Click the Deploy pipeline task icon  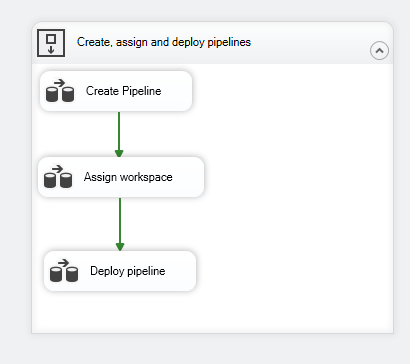(x=64, y=271)
